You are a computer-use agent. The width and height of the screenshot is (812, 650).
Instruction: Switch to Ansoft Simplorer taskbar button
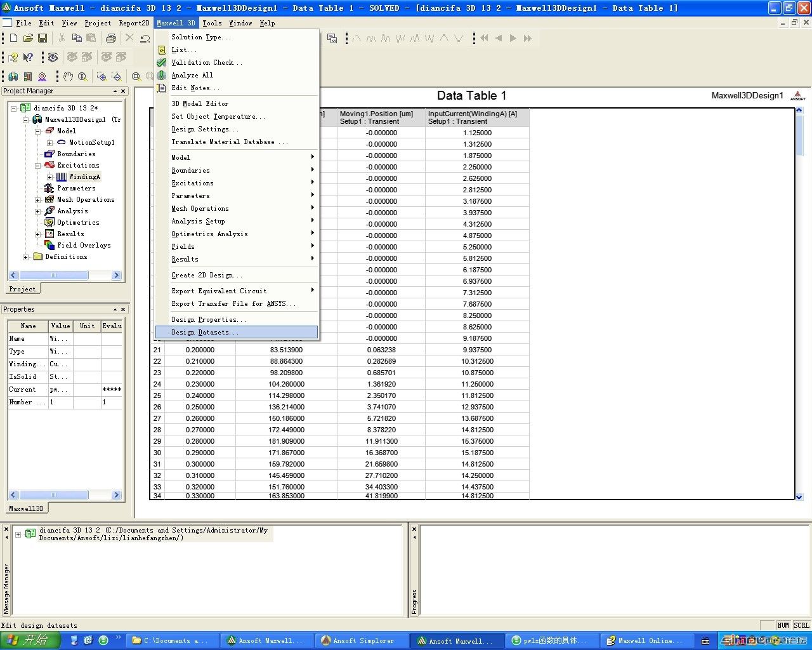click(362, 640)
